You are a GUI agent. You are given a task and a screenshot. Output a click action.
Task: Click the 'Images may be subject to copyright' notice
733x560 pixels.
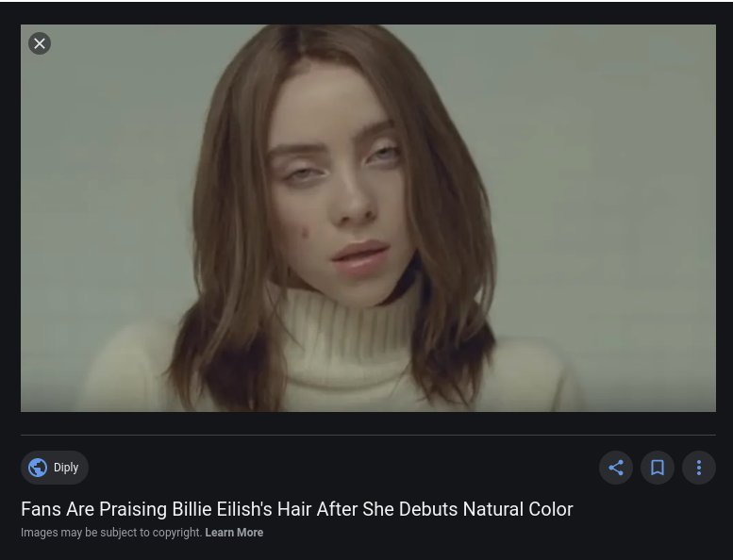point(111,533)
